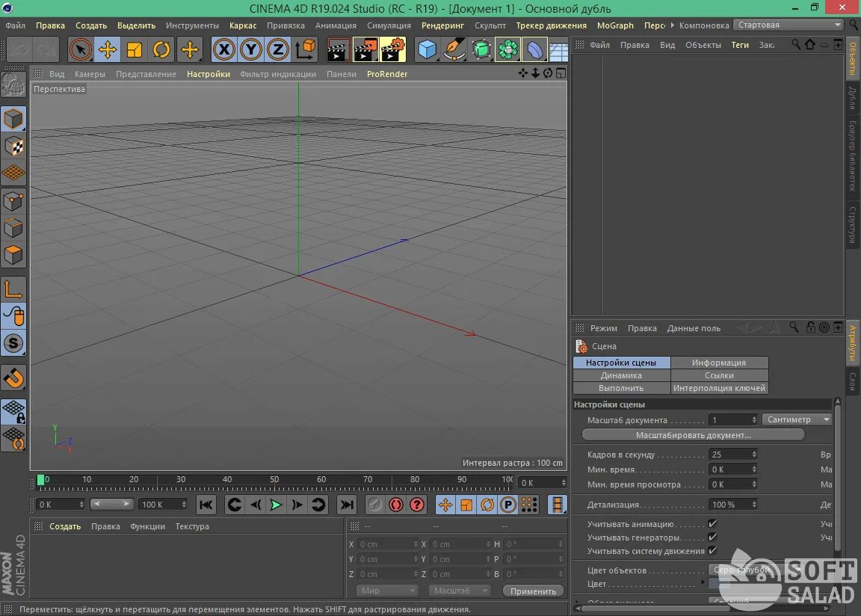Screen dimensions: 861x616
Task: Add the green Subdivision Surface generator
Action: pyautogui.click(x=481, y=50)
